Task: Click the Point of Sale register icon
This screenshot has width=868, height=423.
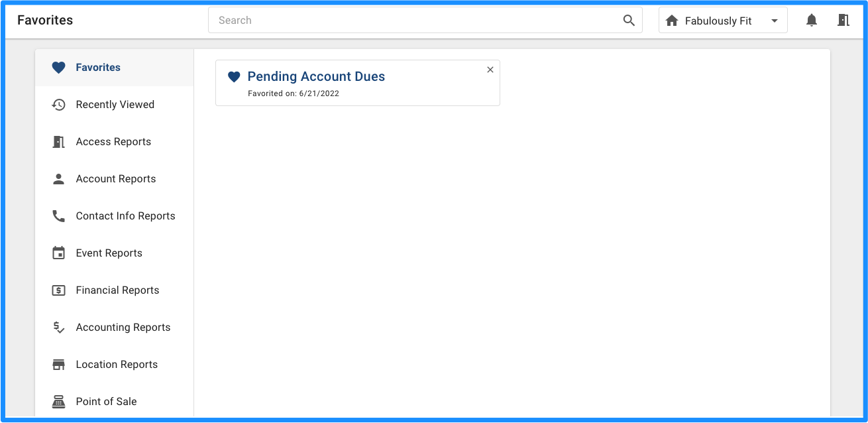Action: pos(58,402)
